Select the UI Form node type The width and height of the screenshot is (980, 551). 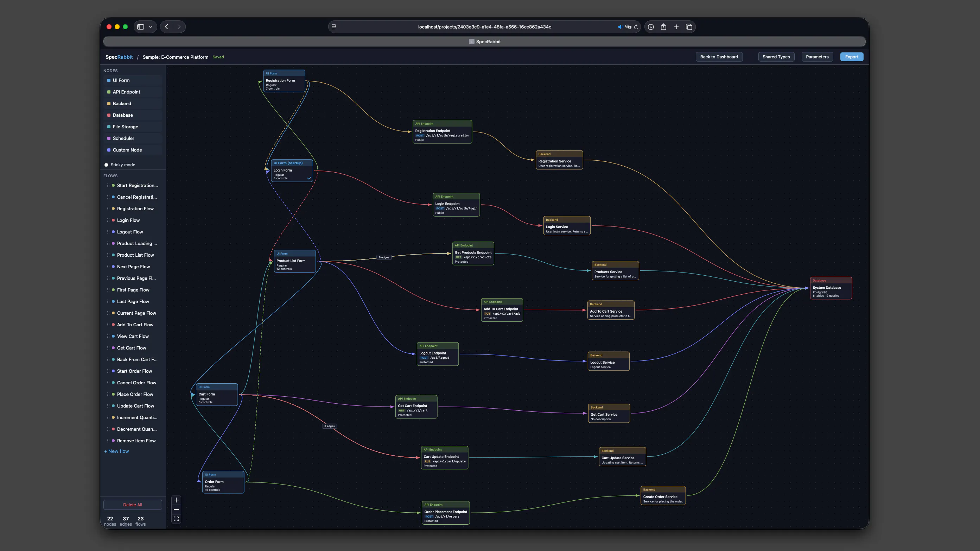pos(133,80)
